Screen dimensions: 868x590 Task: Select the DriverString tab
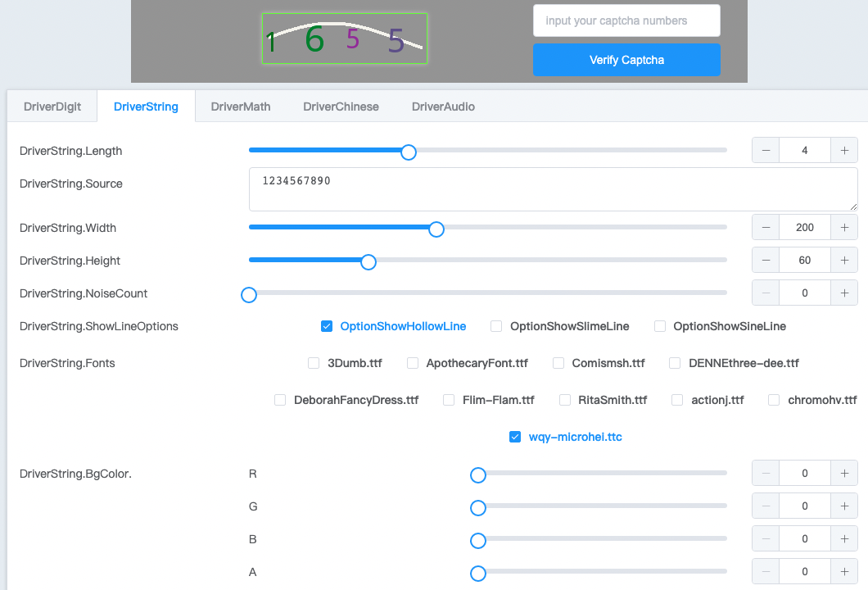146,107
